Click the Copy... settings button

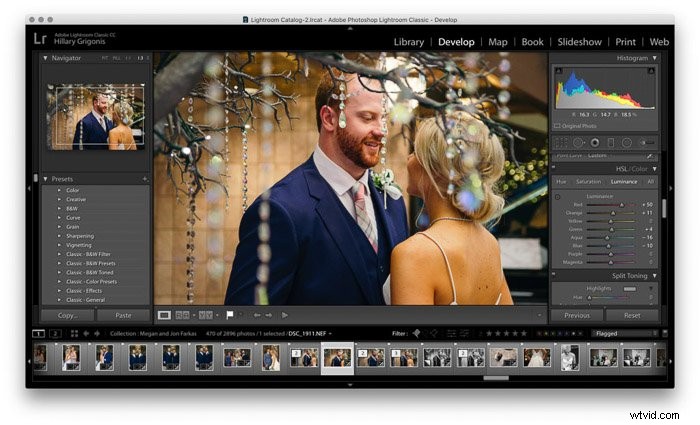click(68, 315)
